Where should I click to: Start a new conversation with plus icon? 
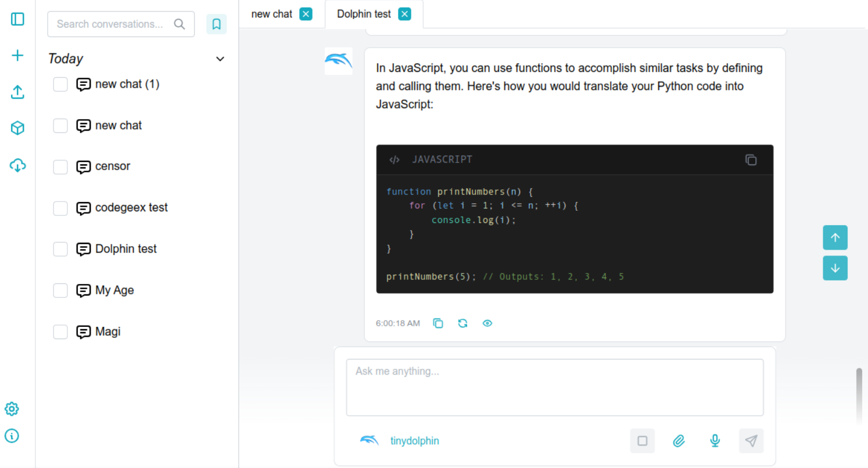pos(17,56)
